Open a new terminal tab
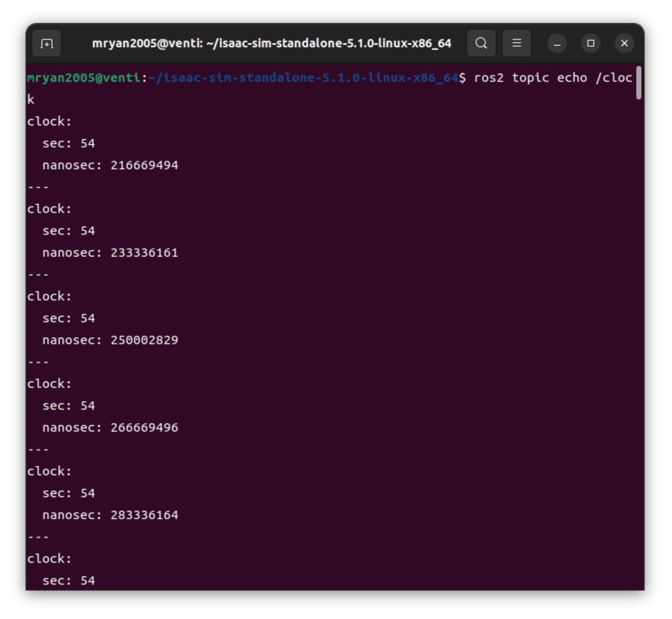This screenshot has height=619, width=672. [47, 43]
